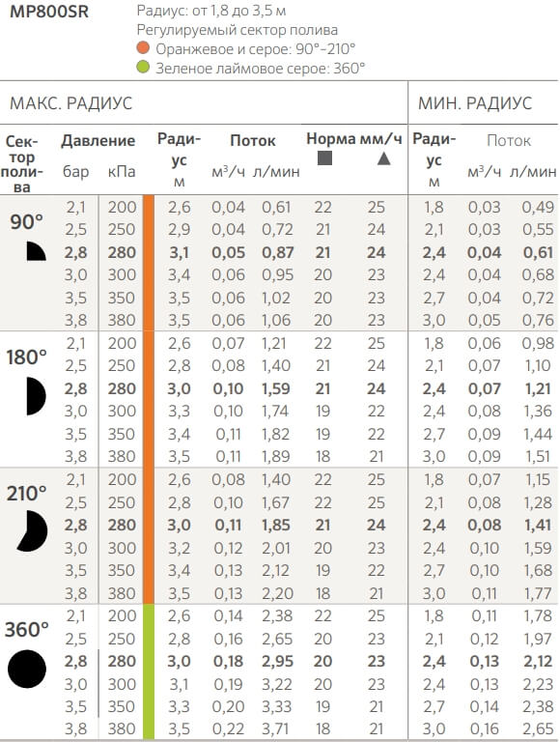This screenshot has width=560, height=742.
Task: Click the bold 0,87 л/мин value in the 90° section
Action: pyautogui.click(x=278, y=252)
